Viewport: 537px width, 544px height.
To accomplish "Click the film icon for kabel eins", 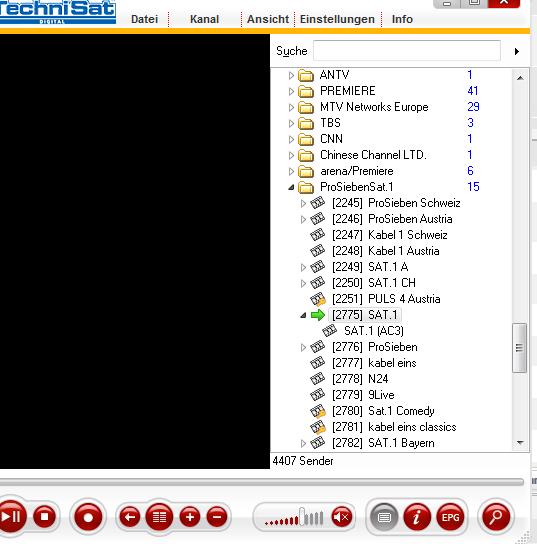I will coord(317,363).
